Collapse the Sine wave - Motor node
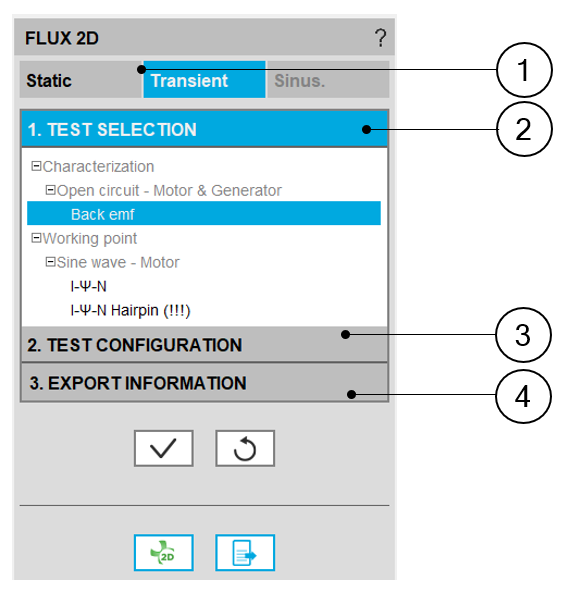Viewport: 580px width, 596px height. [x=50, y=262]
